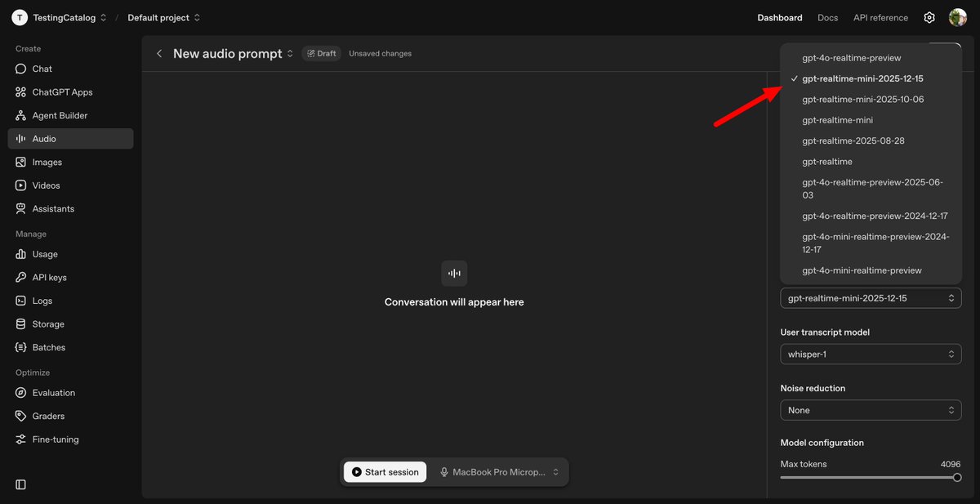Open Videos in the sidebar

pos(70,185)
